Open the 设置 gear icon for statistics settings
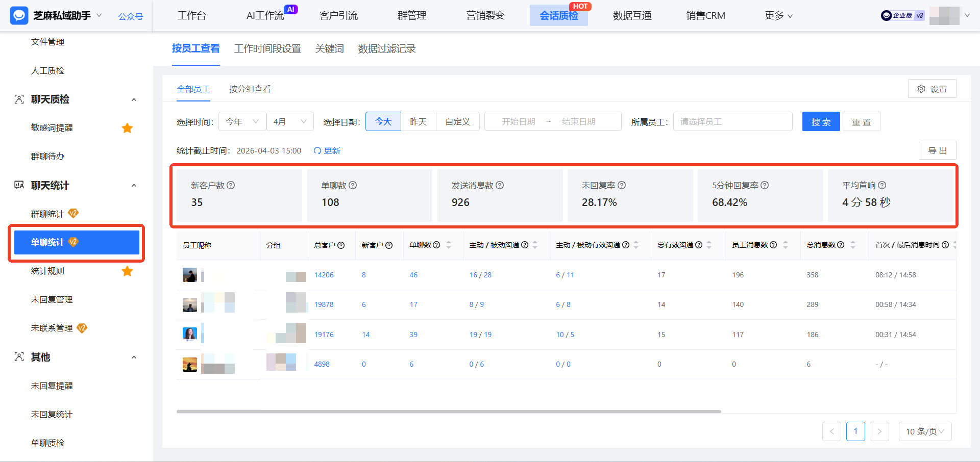Image resolution: width=980 pixels, height=462 pixels. pyautogui.click(x=922, y=88)
